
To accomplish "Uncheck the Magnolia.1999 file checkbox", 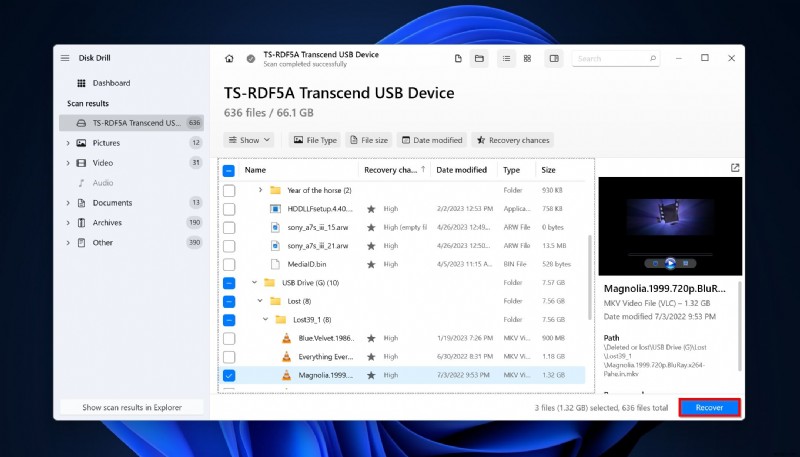I will (229, 375).
